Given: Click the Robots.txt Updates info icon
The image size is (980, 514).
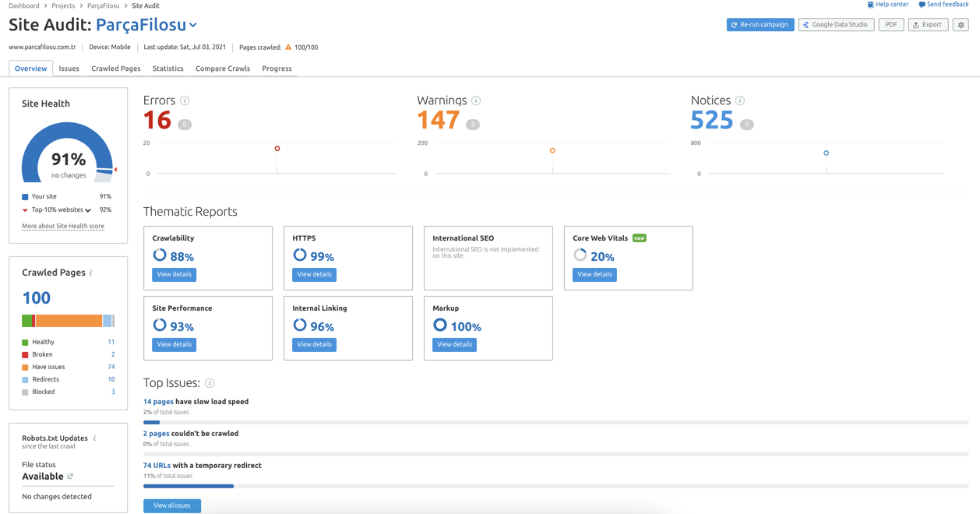Looking at the screenshot, I should pos(94,438).
